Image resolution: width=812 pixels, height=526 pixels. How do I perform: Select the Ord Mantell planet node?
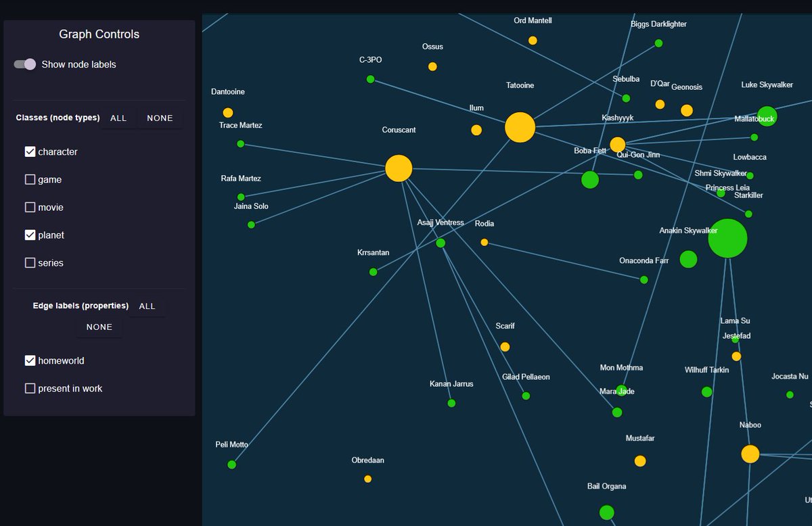click(533, 41)
